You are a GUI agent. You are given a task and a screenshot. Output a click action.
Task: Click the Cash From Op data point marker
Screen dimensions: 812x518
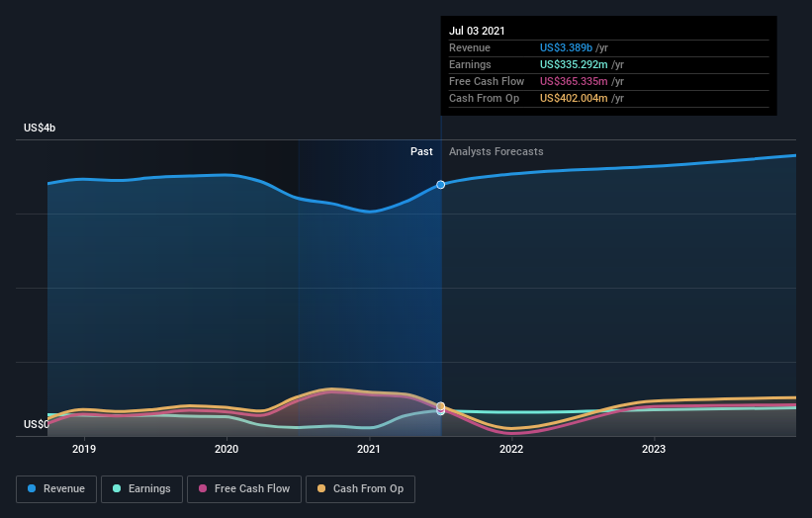[x=441, y=406]
